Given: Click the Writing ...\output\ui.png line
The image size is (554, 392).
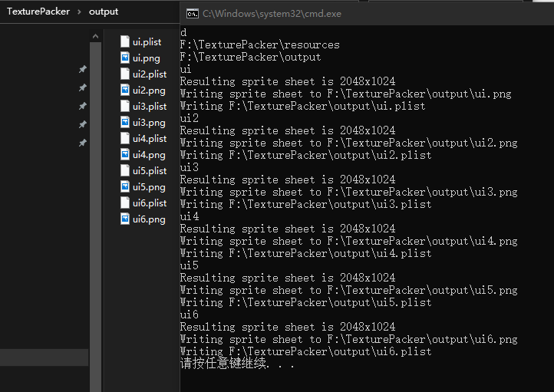Looking at the screenshot, I should pyautogui.click(x=345, y=94).
